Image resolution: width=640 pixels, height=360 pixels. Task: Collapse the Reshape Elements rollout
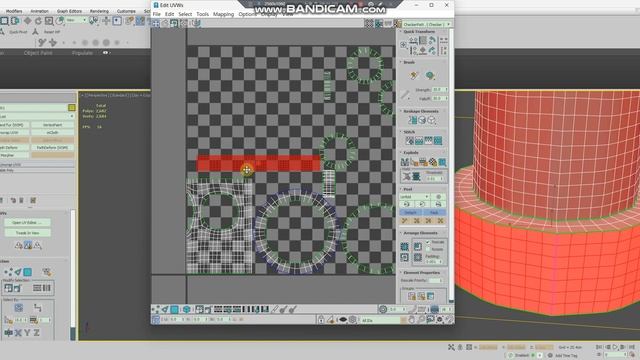tap(420, 111)
